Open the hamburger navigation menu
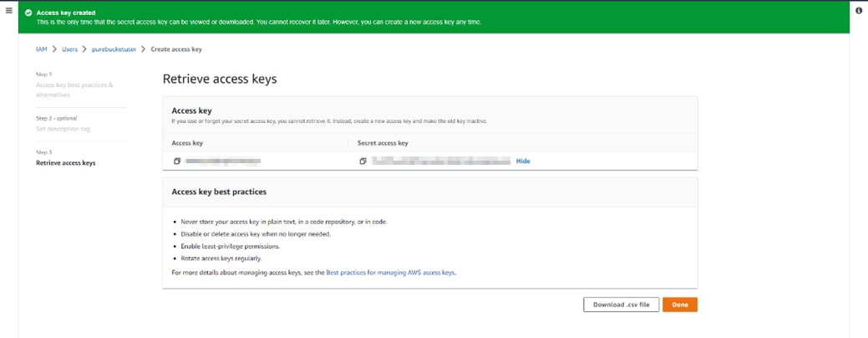The height and width of the screenshot is (338, 868). tap(8, 10)
